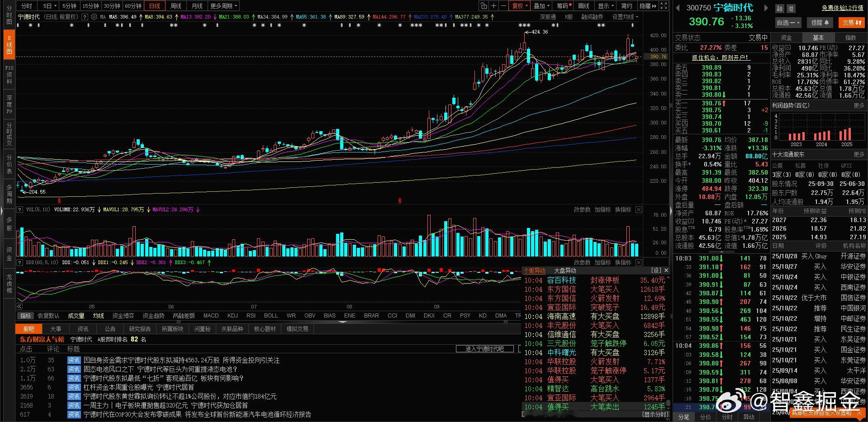Open F10资料 in left sidebar
This screenshot has width=868, height=422.
click(x=9, y=75)
